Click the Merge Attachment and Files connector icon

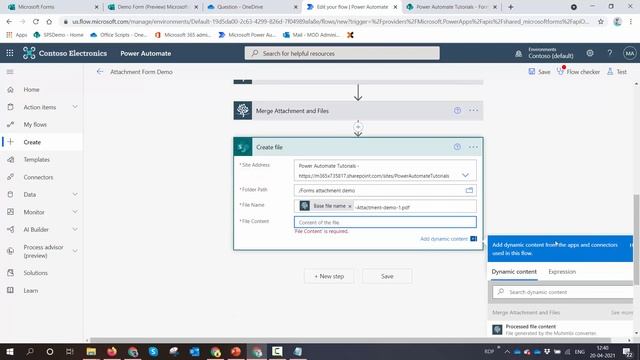coord(243,111)
